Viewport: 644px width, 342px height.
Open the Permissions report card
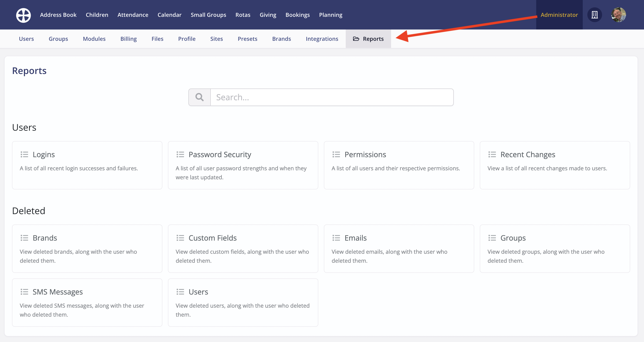point(399,165)
